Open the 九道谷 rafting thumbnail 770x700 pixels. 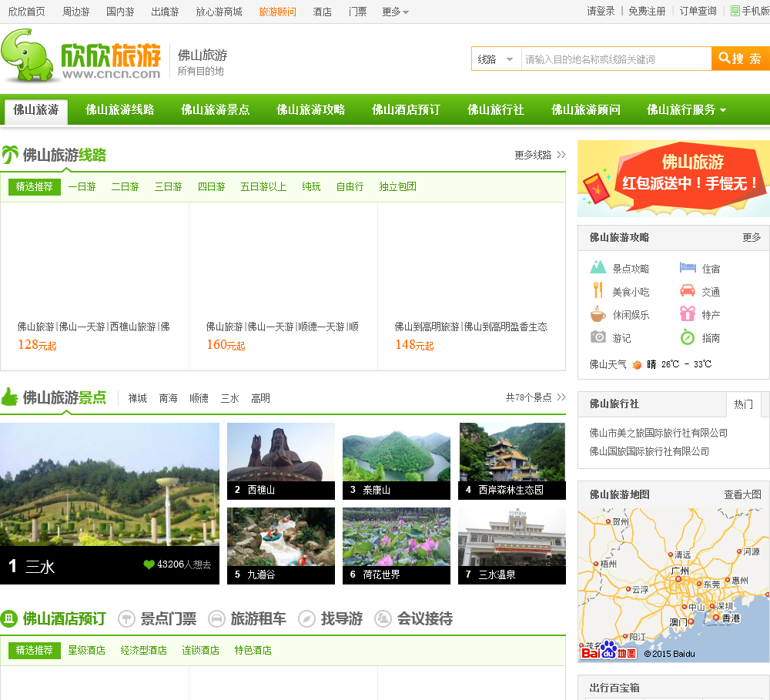tap(281, 545)
